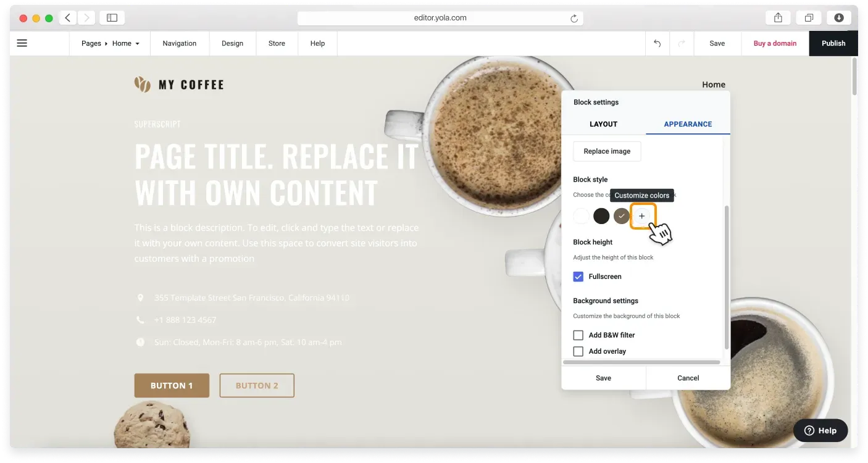Click the phone icon by number
Screen dimensions: 868x463
point(140,320)
